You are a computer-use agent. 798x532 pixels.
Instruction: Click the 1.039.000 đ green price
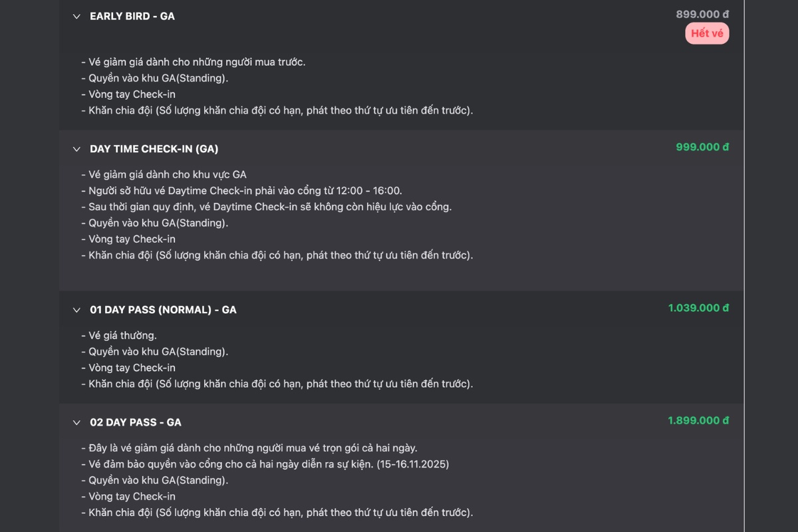[x=698, y=308]
